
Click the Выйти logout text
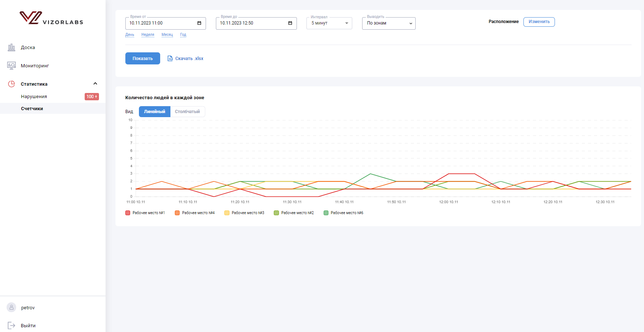[28, 326]
